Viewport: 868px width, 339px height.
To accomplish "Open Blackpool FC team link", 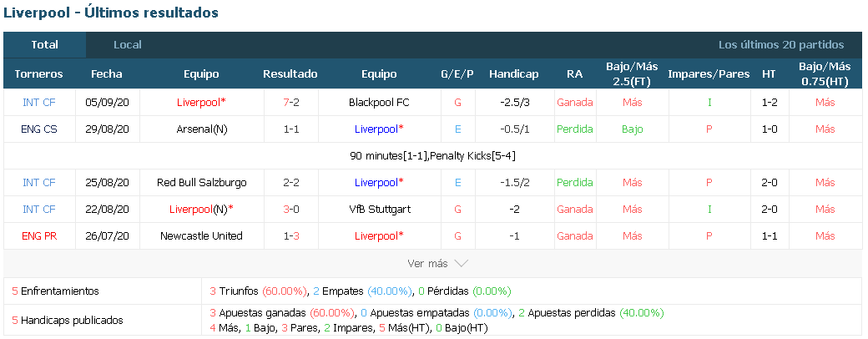I will coord(379,103).
